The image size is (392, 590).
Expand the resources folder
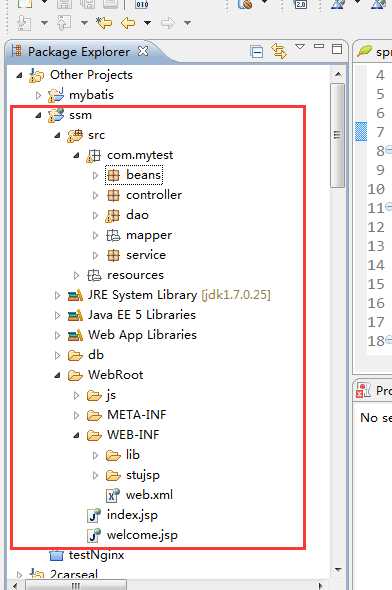tap(76, 275)
